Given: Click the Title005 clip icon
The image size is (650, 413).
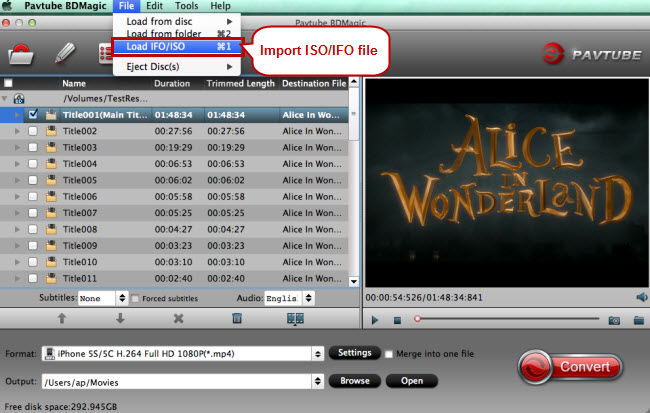Looking at the screenshot, I should (51, 180).
